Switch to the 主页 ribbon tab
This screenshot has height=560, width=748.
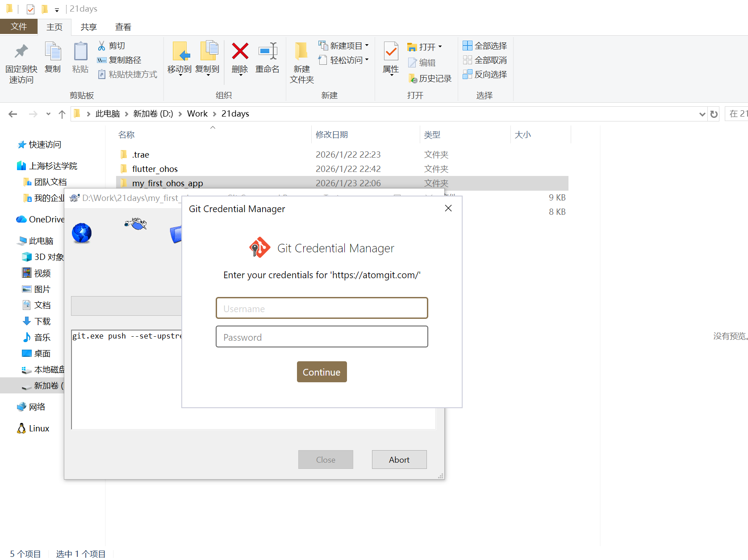pos(54,27)
